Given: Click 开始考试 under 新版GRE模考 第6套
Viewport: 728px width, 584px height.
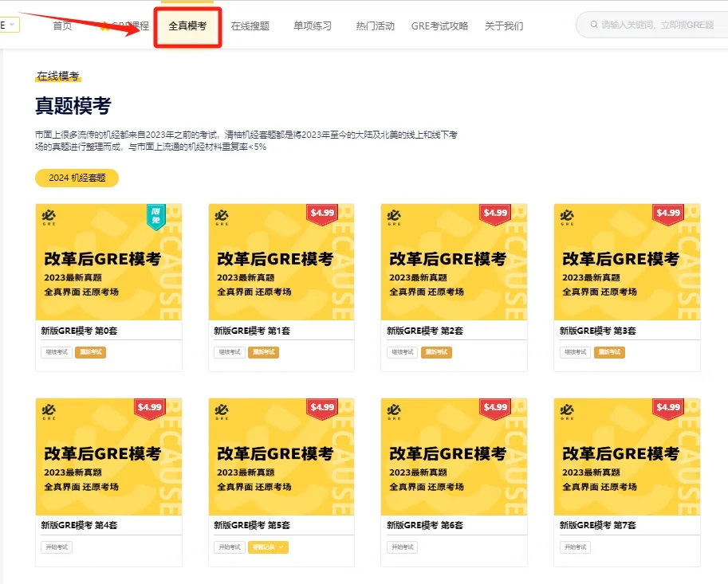Looking at the screenshot, I should [402, 547].
